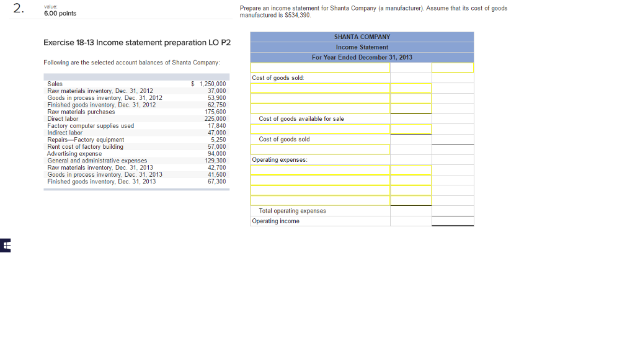Image resolution: width=635 pixels, height=364 pixels.
Task: Click the 'SHANTA COMPANY' header
Action: pyautogui.click(x=362, y=37)
